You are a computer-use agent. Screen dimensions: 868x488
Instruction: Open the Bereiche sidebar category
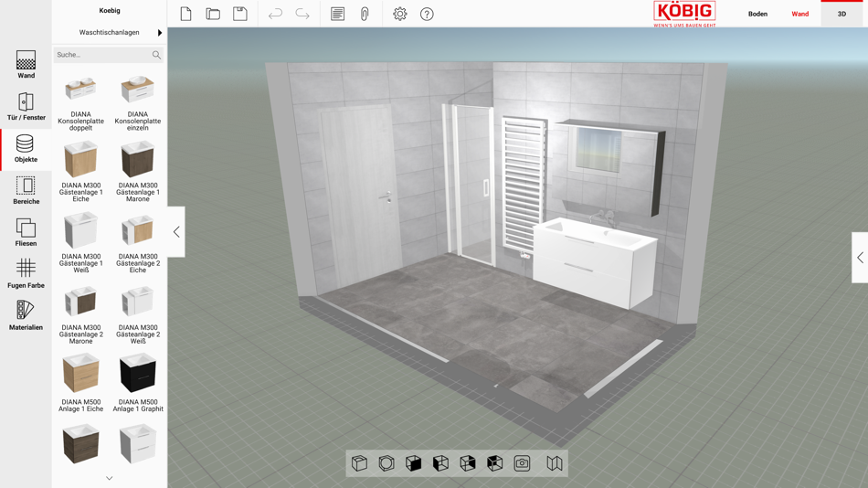pos(26,191)
